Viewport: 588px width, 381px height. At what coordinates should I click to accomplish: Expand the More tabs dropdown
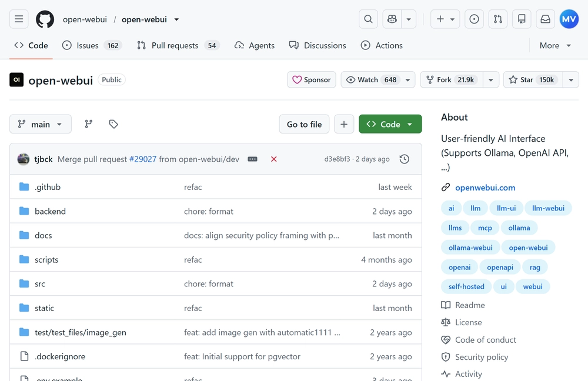(x=556, y=46)
